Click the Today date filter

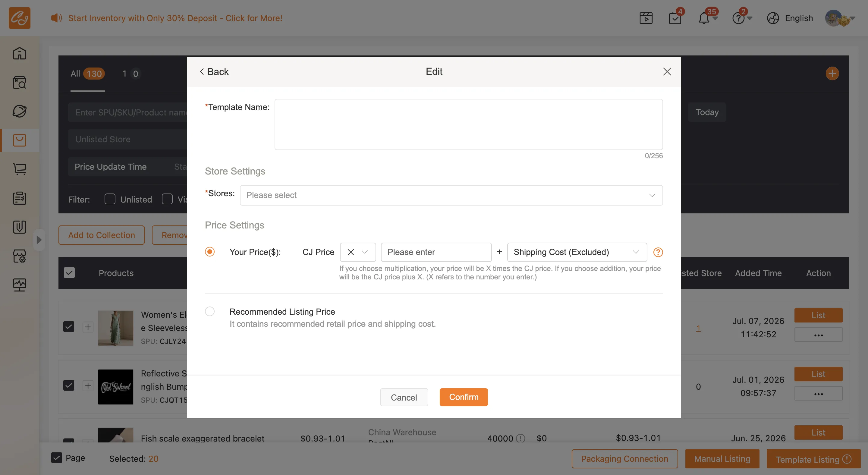point(707,112)
